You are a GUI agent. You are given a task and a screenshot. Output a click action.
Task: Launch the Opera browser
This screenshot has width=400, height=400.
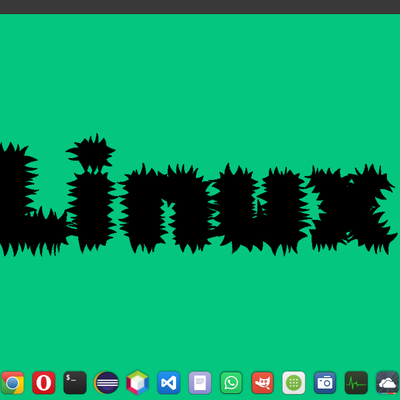pos(44,383)
